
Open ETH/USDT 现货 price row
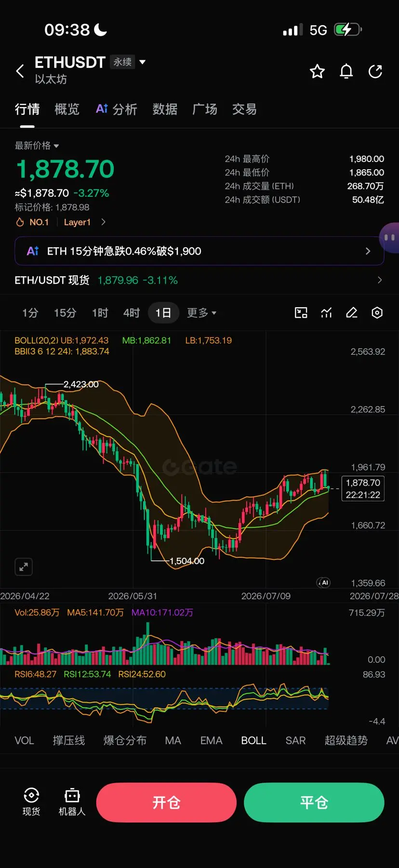click(199, 280)
